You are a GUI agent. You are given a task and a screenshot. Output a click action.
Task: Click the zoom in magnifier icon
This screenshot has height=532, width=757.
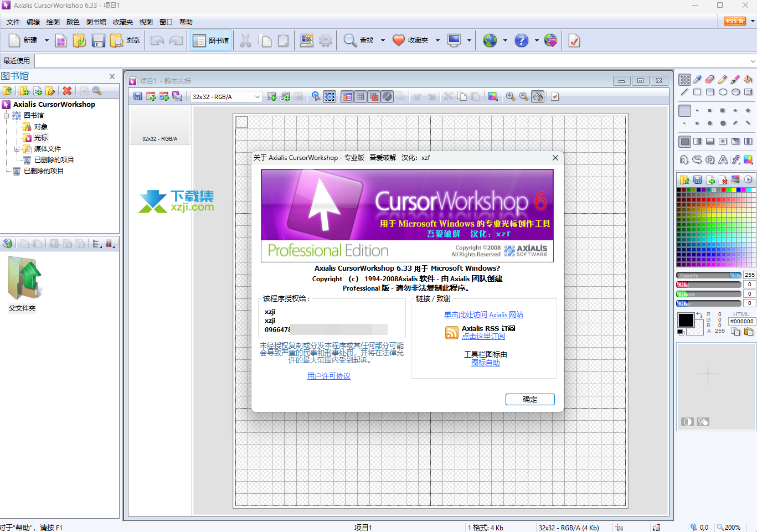tap(510, 97)
